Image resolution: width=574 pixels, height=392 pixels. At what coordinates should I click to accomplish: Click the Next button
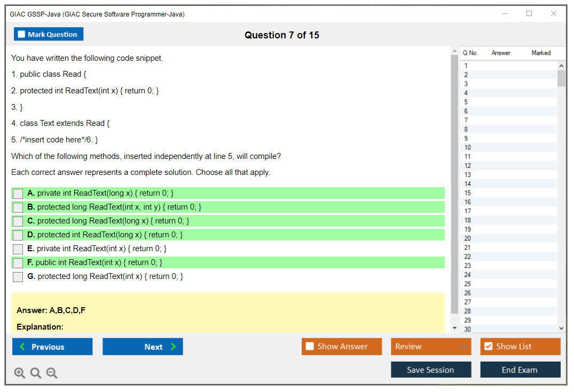143,347
